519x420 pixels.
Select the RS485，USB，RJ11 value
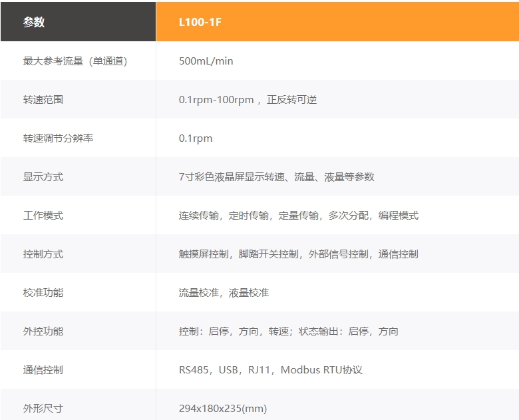(271, 370)
